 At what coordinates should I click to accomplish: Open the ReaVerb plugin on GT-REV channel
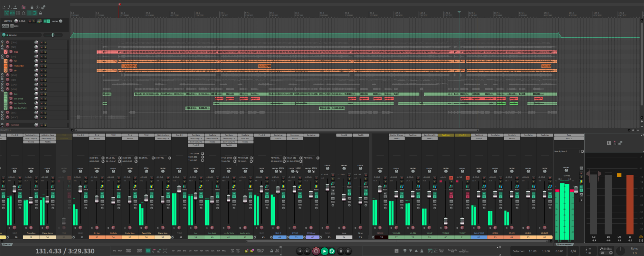[512, 135]
